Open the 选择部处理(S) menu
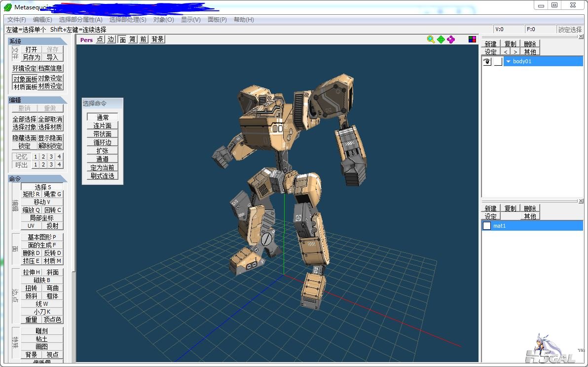This screenshot has width=588, height=367. point(128,20)
